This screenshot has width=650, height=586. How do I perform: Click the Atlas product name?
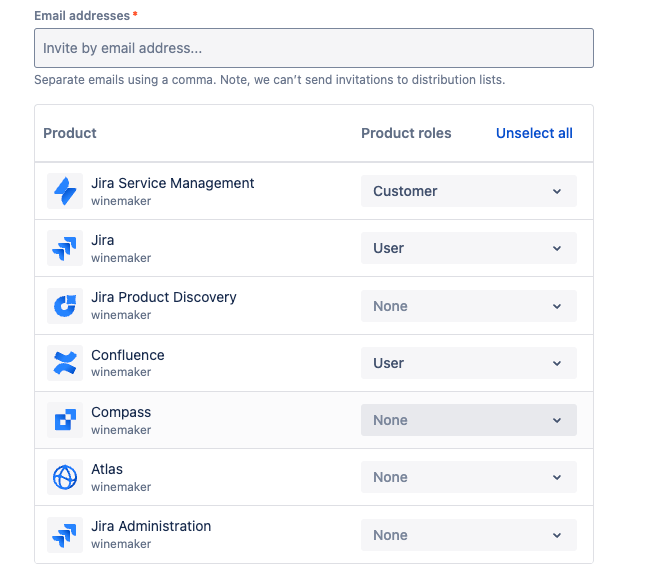[x=107, y=469]
